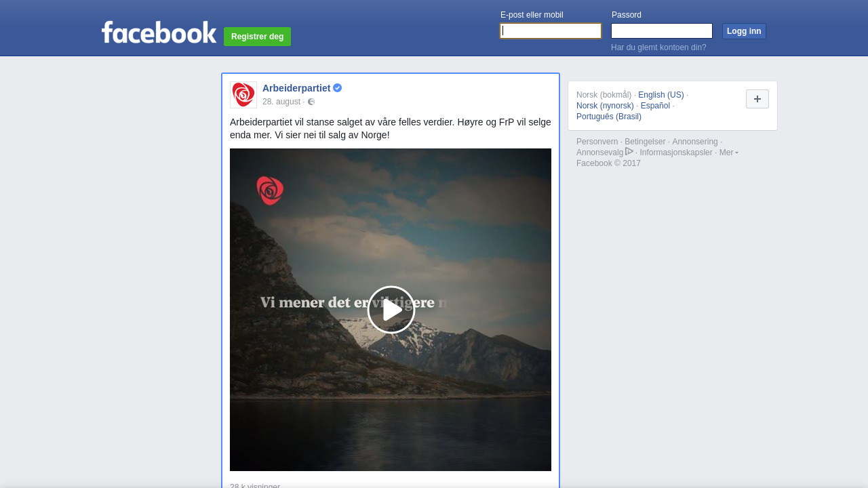This screenshot has width=868, height=488.
Task: Open Har du glemt kontoen din link
Action: 658,47
